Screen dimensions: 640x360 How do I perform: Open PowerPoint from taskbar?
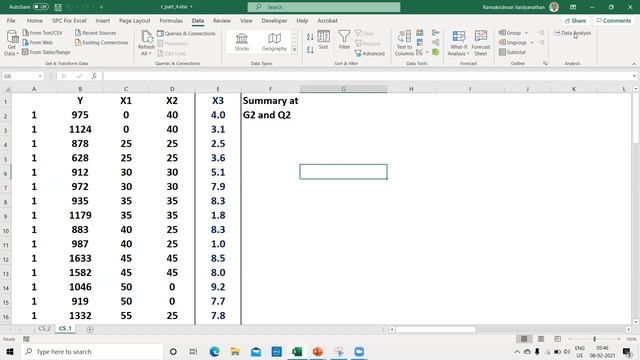coord(318,351)
